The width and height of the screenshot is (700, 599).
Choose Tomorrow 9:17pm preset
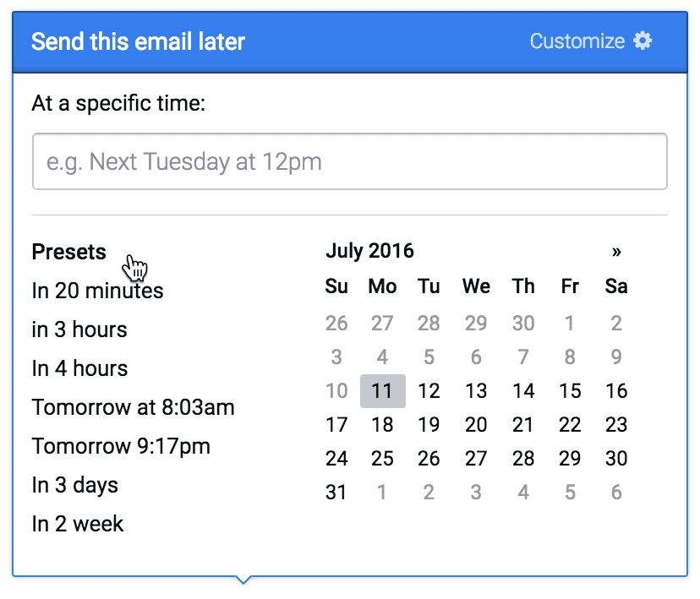pos(121,445)
